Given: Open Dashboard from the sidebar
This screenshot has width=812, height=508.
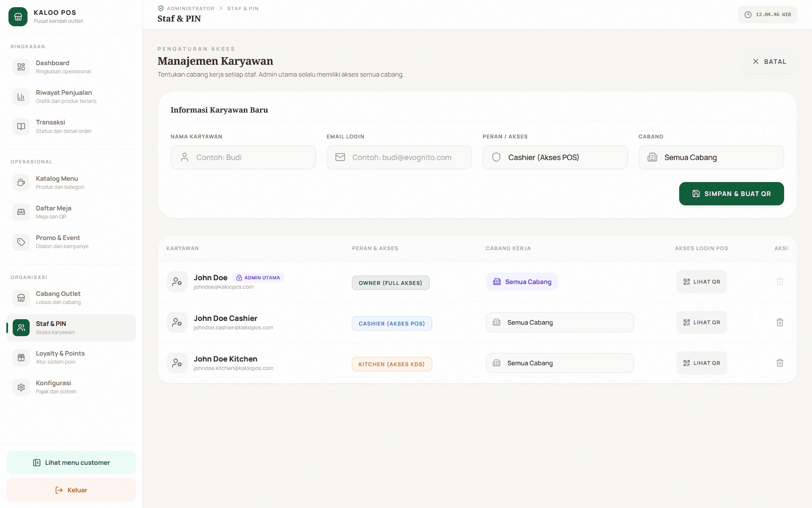Looking at the screenshot, I should 71,67.
